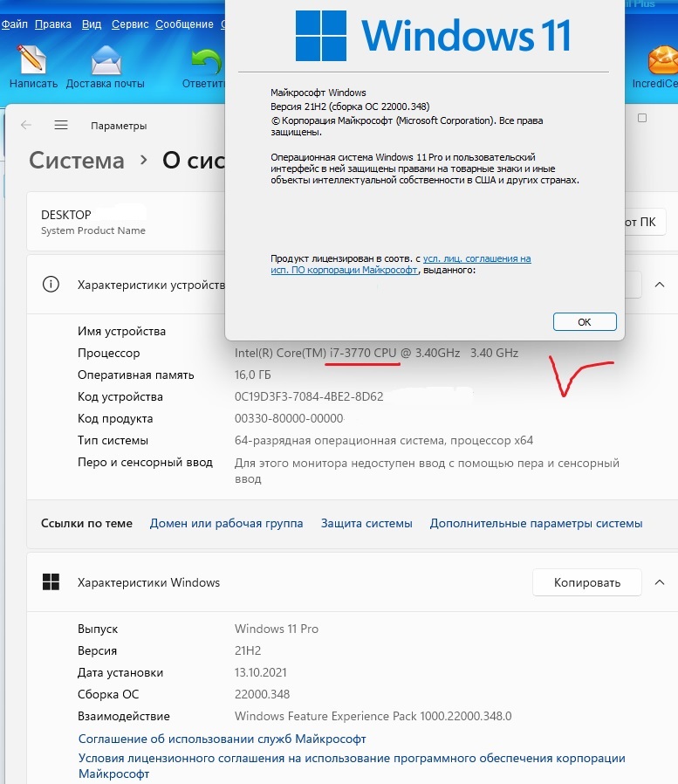Open the Сервис menu
The height and width of the screenshot is (784, 678).
click(130, 24)
